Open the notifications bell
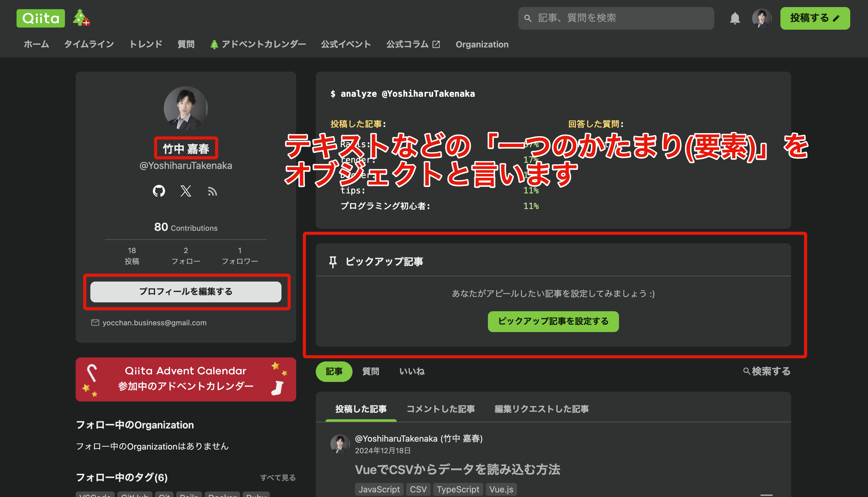The height and width of the screenshot is (497, 868). click(x=734, y=18)
